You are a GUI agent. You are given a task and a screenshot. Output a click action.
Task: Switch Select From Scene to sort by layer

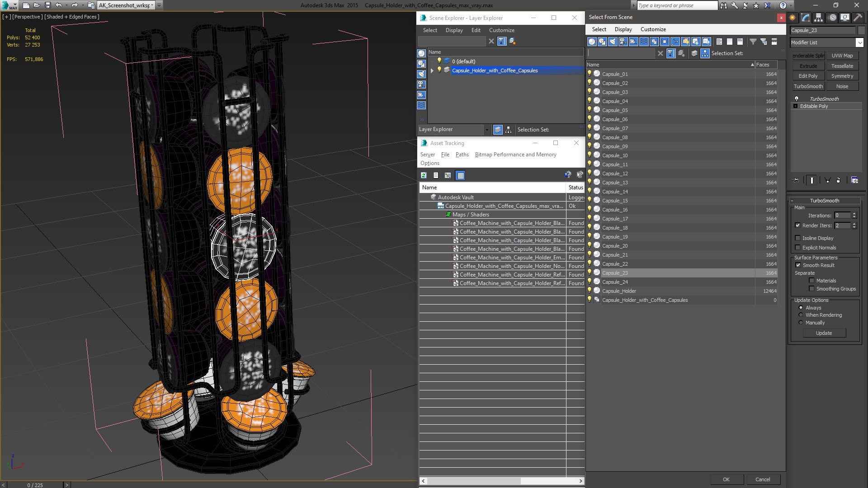tap(694, 53)
